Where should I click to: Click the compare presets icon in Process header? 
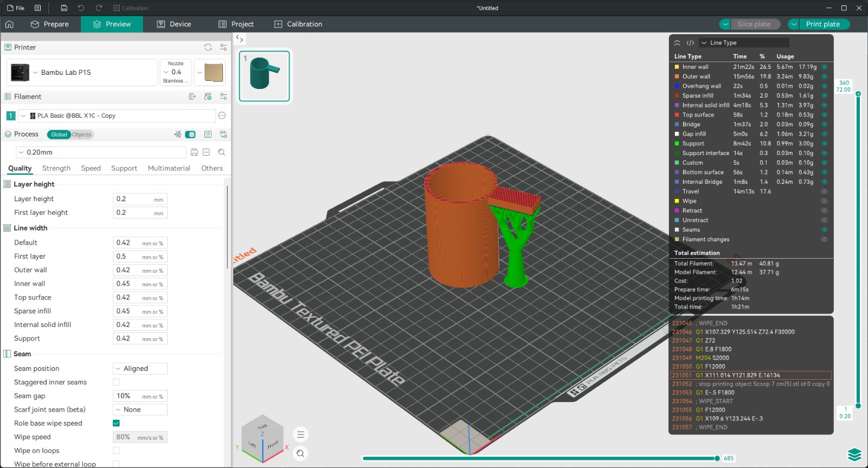point(224,134)
